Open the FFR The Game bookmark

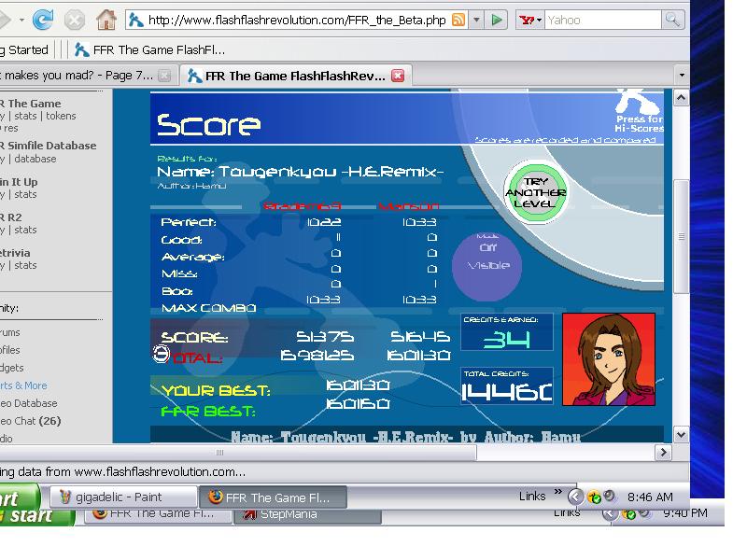[x=150, y=50]
